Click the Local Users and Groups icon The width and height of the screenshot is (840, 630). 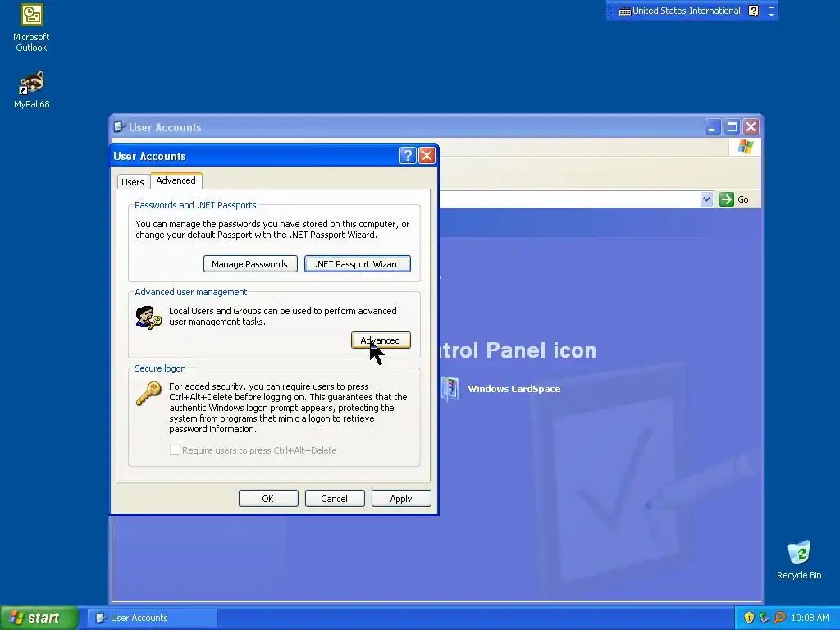[148, 317]
